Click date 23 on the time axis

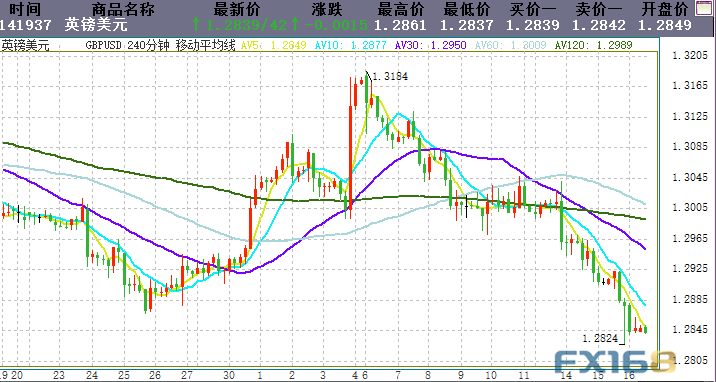coord(58,376)
